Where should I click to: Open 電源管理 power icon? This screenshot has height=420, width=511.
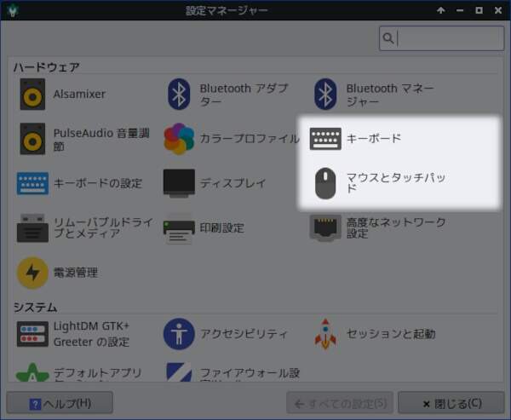point(32,273)
